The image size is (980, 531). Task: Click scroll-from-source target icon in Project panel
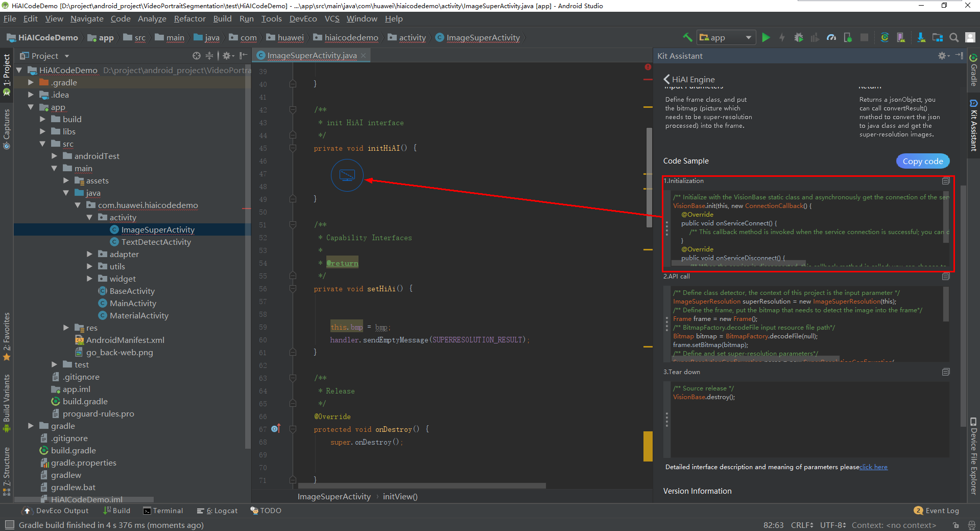tap(197, 56)
